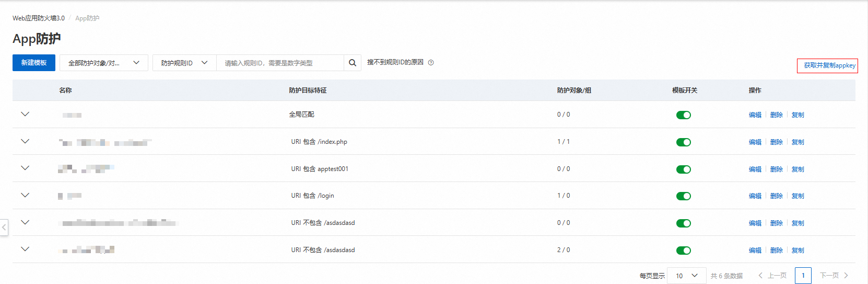Delete the /login template
Screen dimensions: 868x284
776,196
